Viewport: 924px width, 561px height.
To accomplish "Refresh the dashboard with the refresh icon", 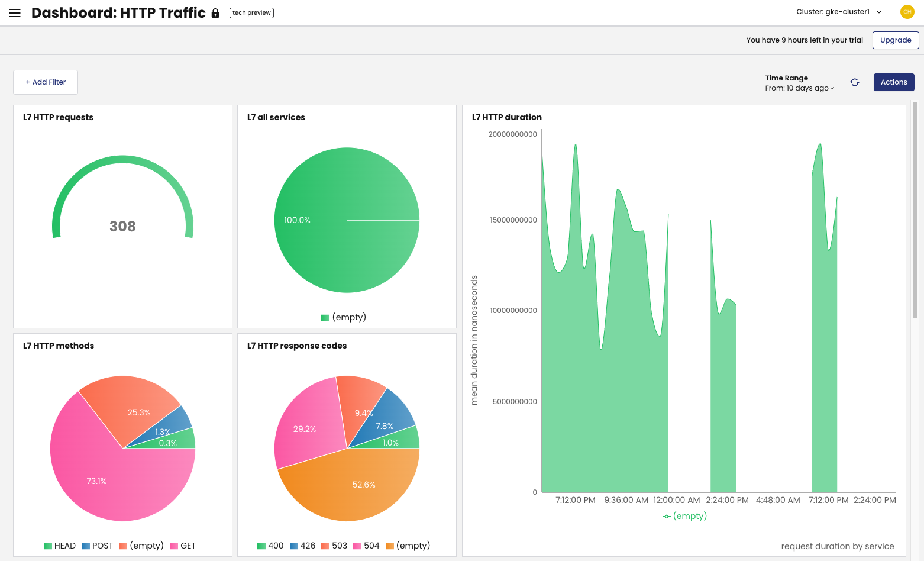I will 854,82.
